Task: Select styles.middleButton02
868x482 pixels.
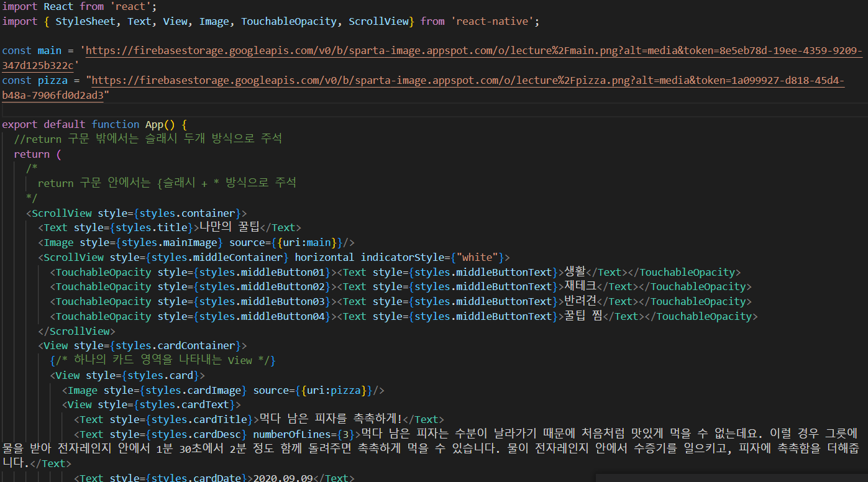Action: click(x=263, y=286)
